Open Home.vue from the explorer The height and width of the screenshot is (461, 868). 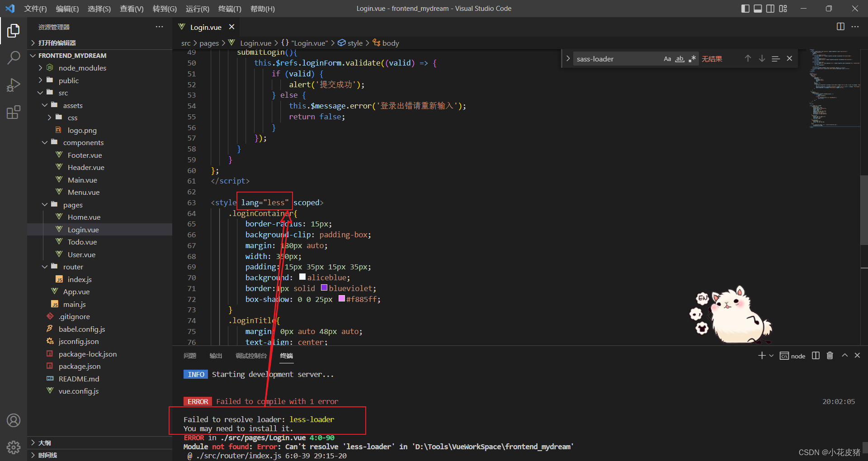84,217
